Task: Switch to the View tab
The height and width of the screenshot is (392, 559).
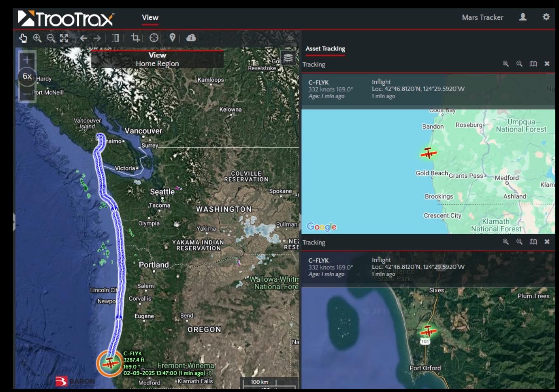Action: 150,17
